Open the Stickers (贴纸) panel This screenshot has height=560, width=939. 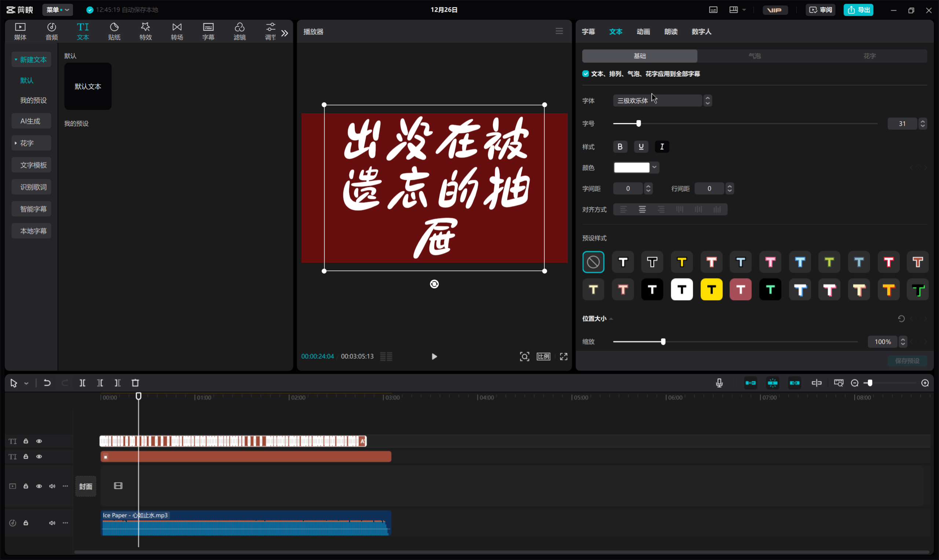[x=114, y=31]
